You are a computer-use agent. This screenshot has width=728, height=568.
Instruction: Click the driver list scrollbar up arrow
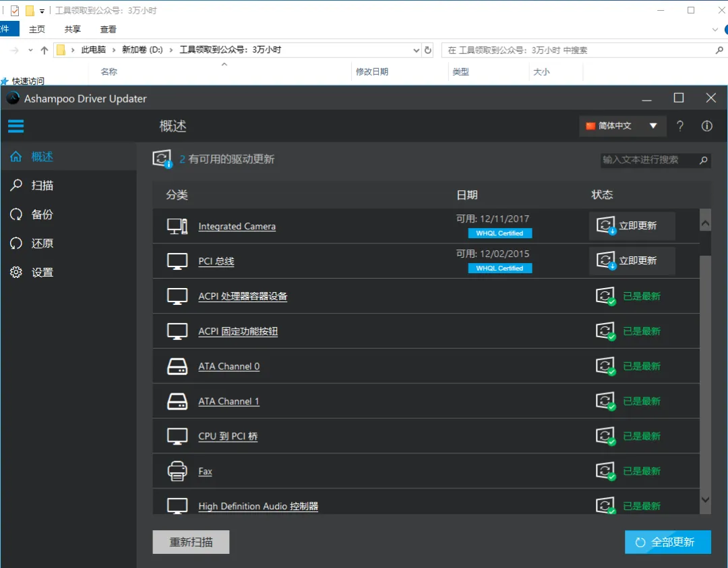pos(705,223)
